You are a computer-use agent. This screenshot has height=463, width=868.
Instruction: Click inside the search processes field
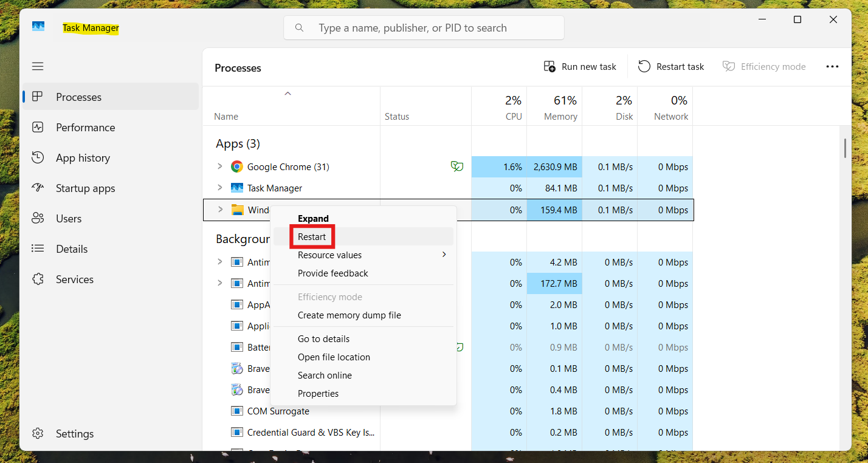click(x=424, y=27)
